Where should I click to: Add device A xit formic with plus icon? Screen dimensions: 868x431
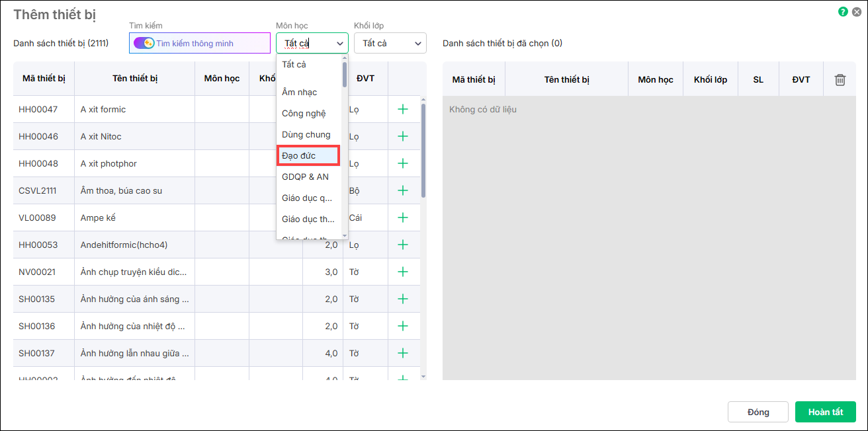[x=402, y=110]
